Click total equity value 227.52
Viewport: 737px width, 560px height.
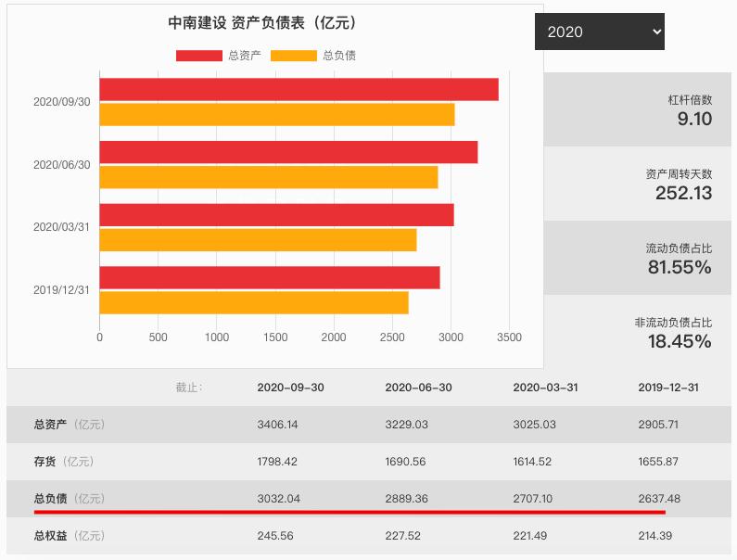click(403, 536)
